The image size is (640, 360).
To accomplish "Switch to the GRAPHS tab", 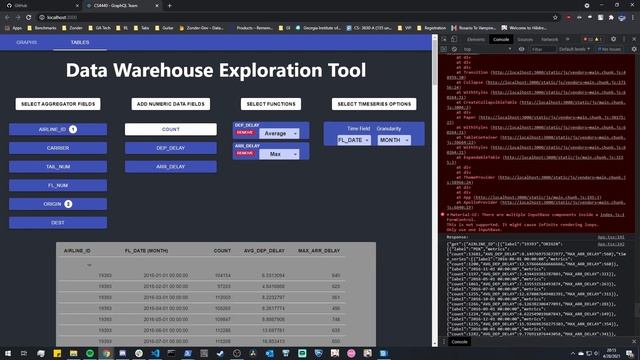I will coord(27,42).
